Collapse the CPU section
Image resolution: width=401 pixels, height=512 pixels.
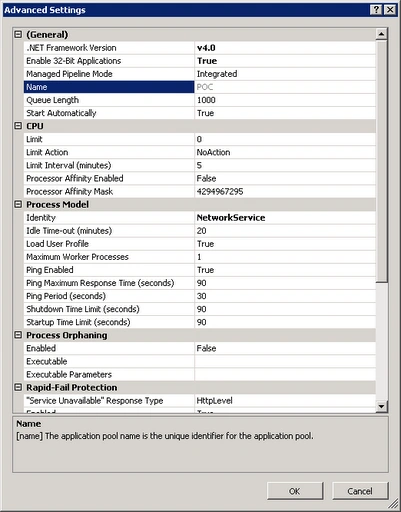pyautogui.click(x=18, y=126)
